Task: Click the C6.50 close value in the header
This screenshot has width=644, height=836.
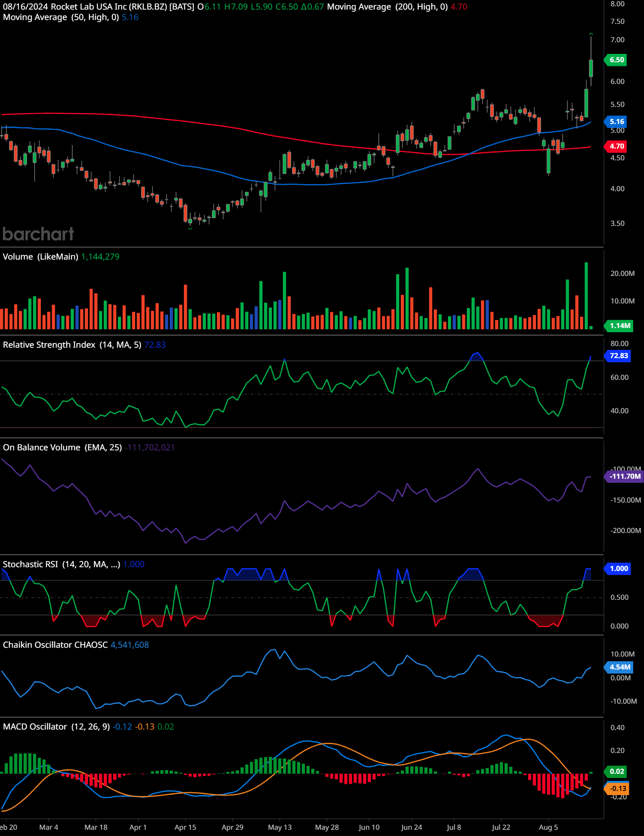Action: coord(287,7)
